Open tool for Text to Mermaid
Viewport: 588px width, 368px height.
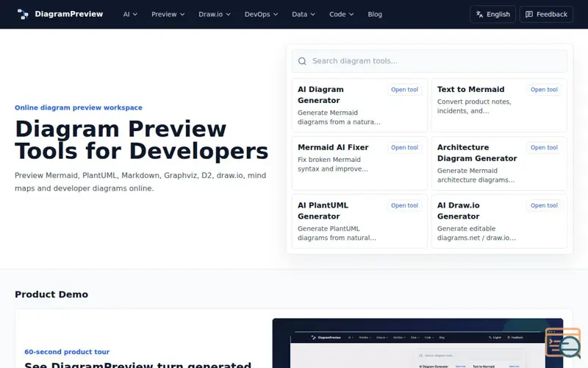[544, 90]
